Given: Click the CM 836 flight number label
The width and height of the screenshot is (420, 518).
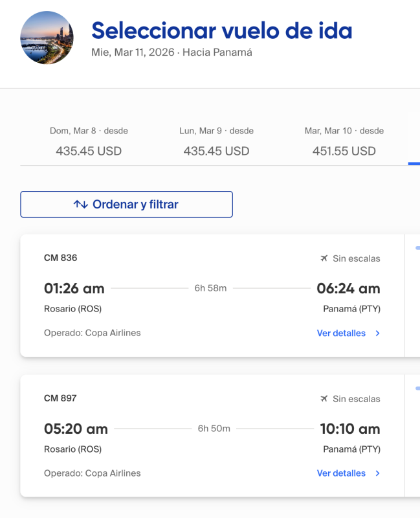Looking at the screenshot, I should point(60,258).
